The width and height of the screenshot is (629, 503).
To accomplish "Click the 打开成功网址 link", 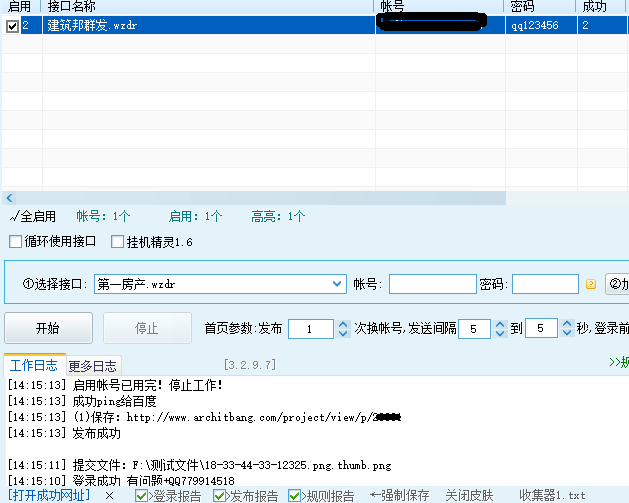I will pyautogui.click(x=50, y=495).
